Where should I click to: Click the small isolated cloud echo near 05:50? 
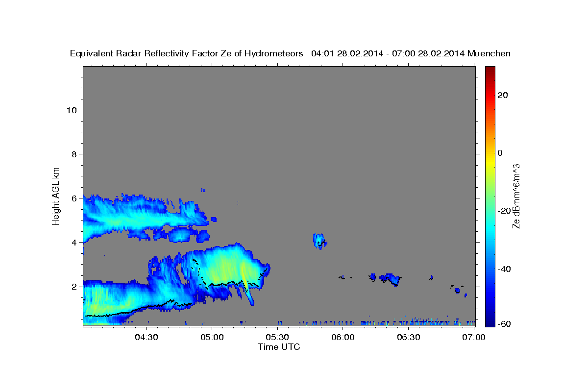(x=319, y=241)
